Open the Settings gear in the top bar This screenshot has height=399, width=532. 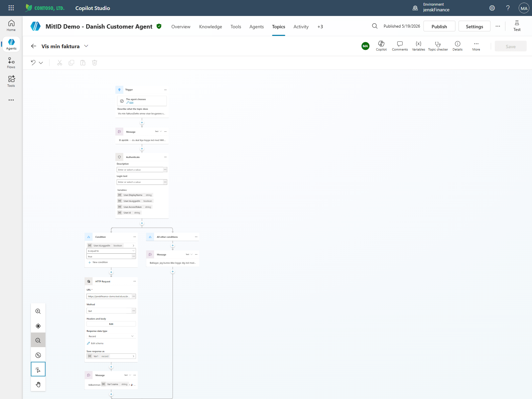[x=492, y=8]
